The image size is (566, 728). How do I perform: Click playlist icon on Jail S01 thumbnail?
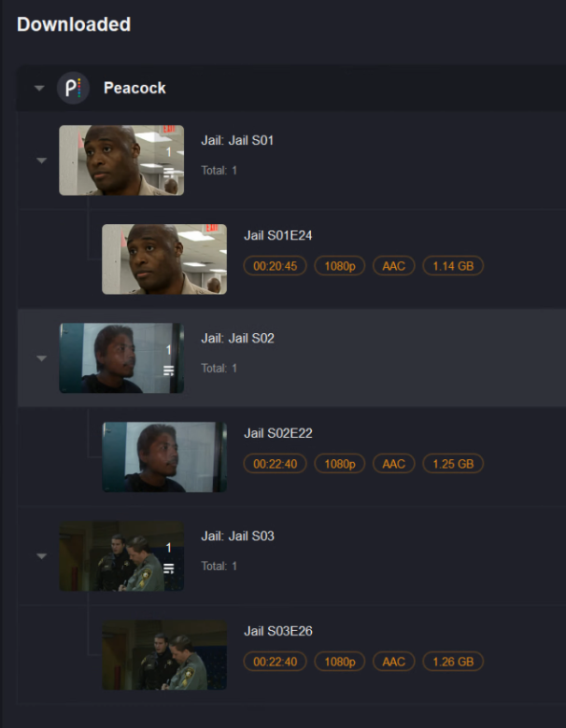tap(169, 173)
